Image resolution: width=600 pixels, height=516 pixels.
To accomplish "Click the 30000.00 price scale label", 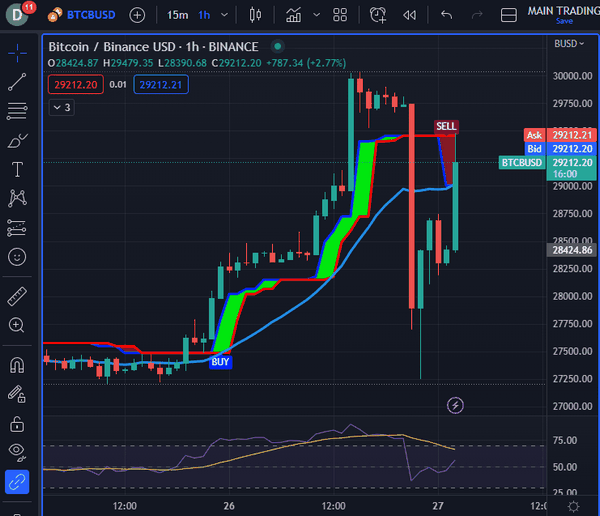I will [x=572, y=76].
